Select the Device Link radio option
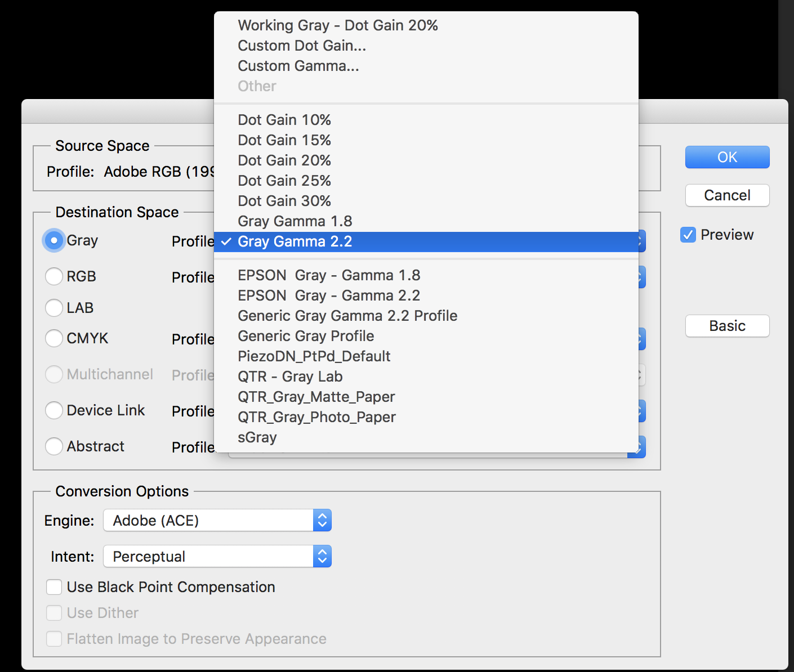Image resolution: width=794 pixels, height=672 pixels. (54, 410)
